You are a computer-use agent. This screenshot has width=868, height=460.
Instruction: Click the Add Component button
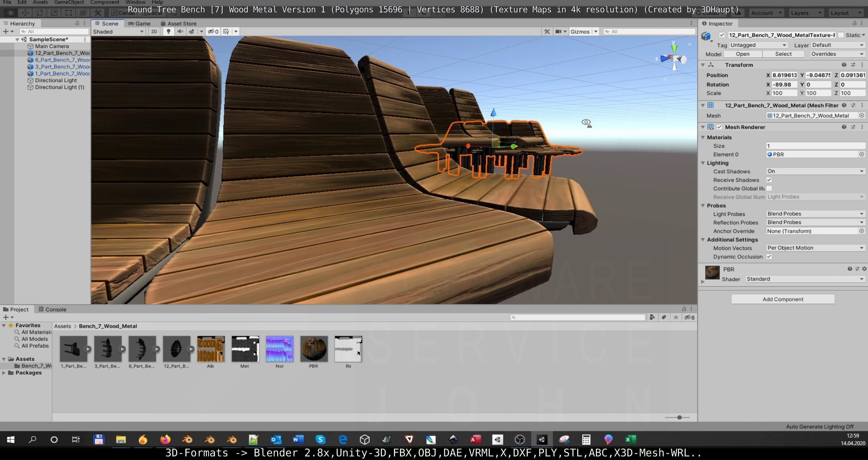[x=783, y=299]
